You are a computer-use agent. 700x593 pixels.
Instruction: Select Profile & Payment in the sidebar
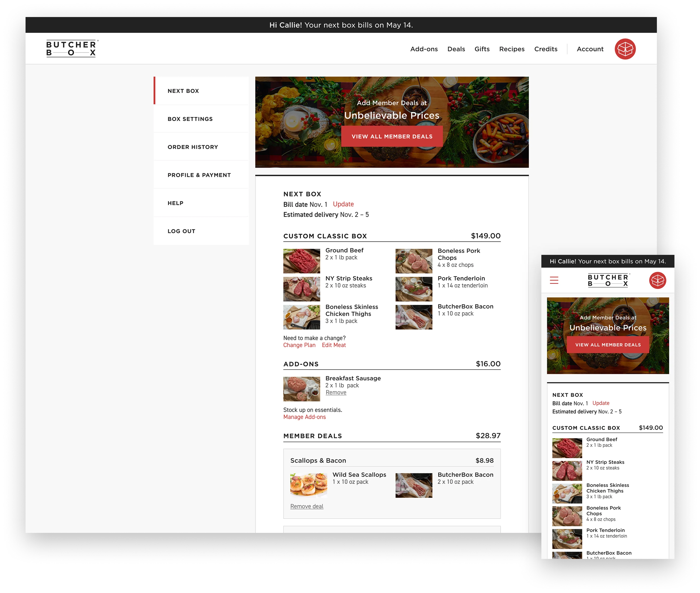201,175
